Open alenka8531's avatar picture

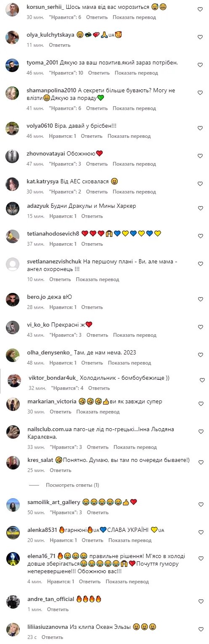(13, 533)
